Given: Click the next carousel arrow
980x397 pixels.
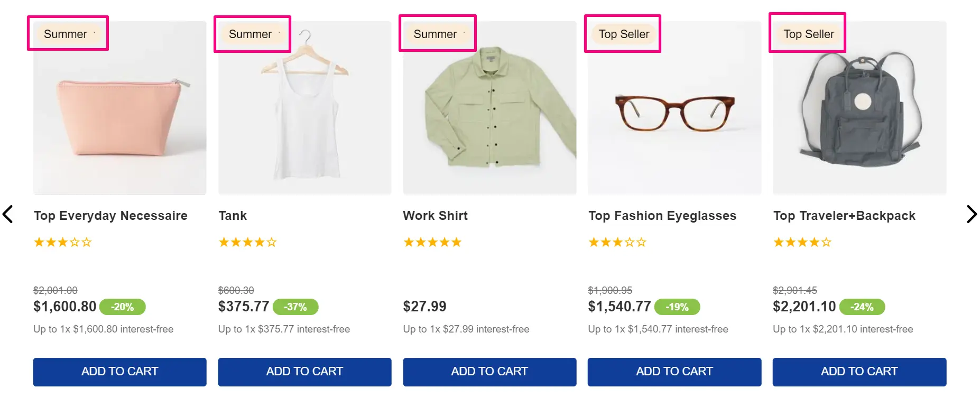Looking at the screenshot, I should (971, 214).
